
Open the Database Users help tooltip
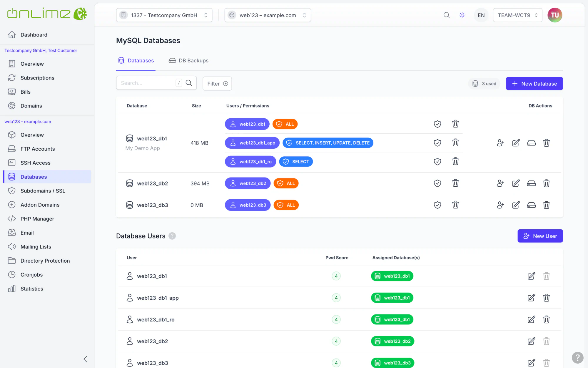click(172, 236)
